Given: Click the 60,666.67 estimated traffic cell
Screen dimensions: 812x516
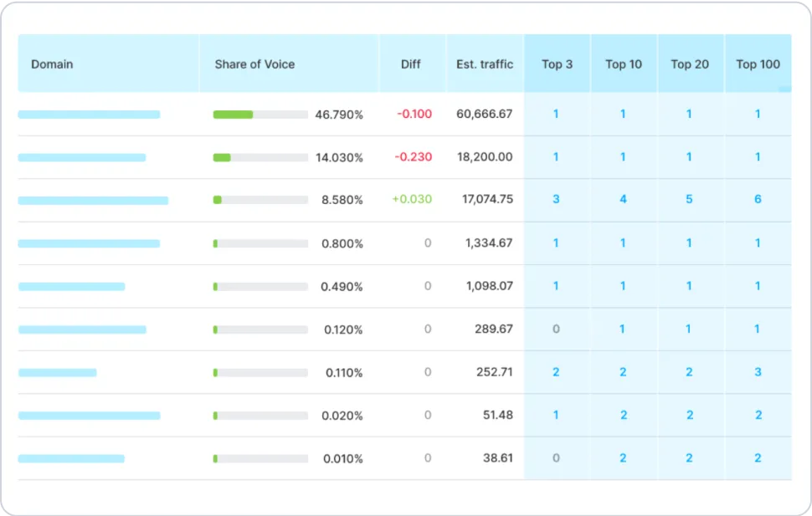Looking at the screenshot, I should click(x=484, y=115).
